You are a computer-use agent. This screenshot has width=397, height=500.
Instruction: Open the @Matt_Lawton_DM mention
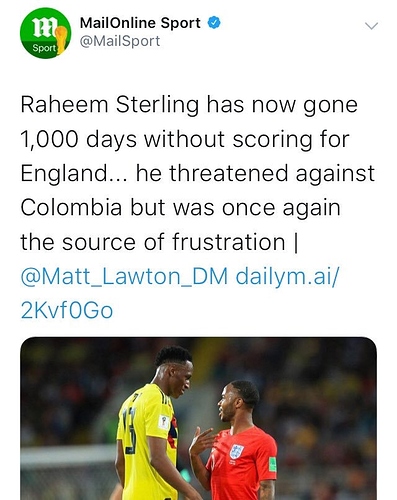point(124,277)
